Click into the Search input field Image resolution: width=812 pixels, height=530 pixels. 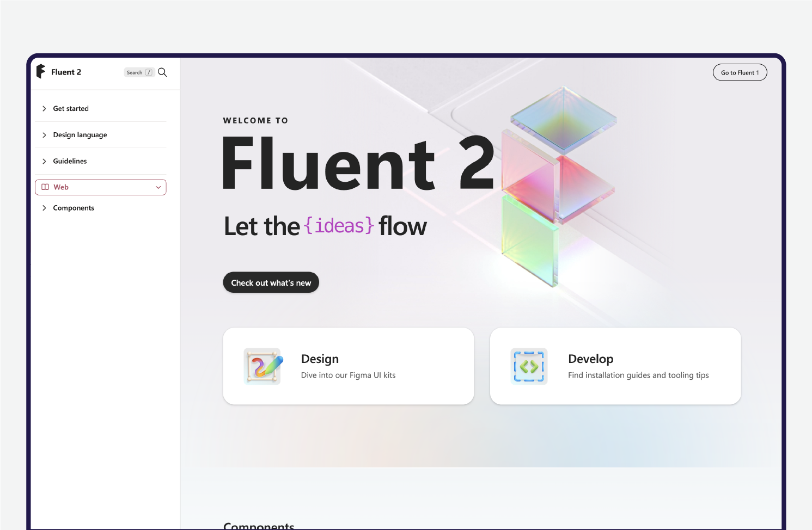click(135, 72)
